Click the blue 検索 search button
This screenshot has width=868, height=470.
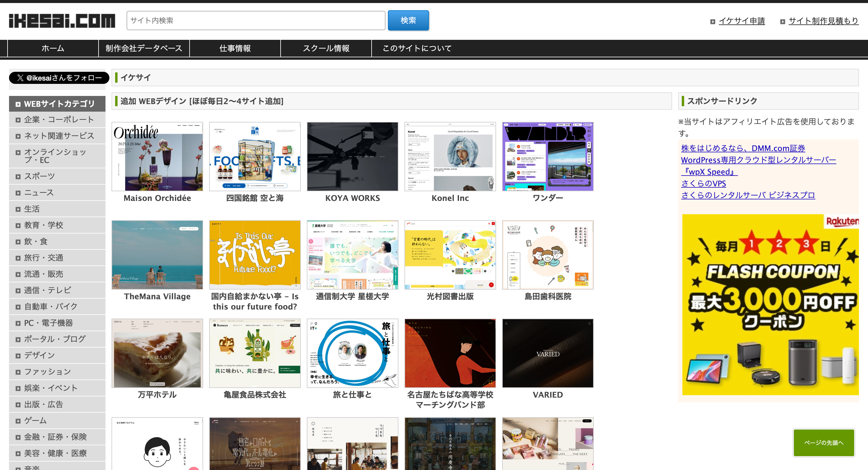[408, 21]
